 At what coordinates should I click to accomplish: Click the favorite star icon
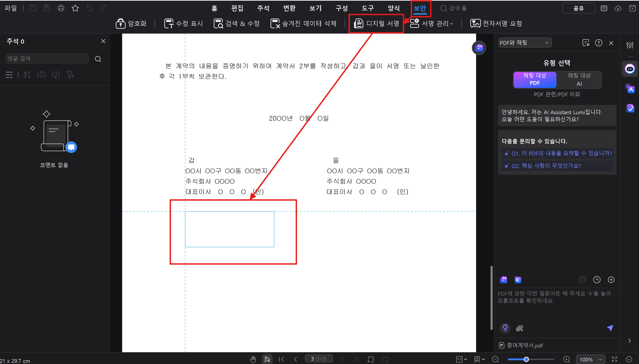point(75,8)
